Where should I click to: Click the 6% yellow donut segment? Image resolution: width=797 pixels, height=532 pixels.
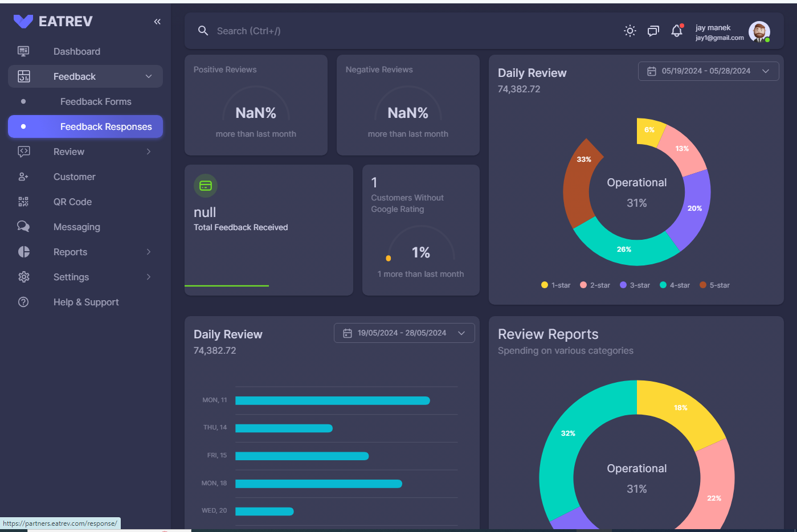(649, 130)
